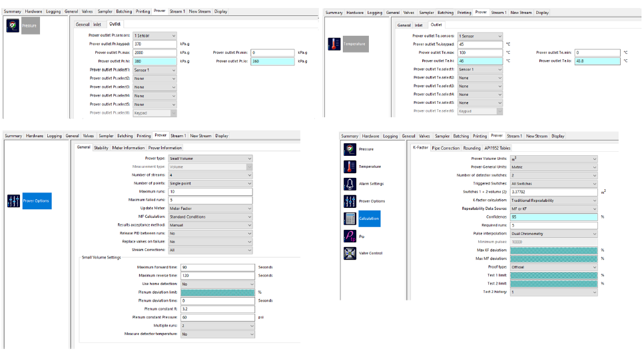This screenshot has height=357, width=644.
Task: Open the Number of points dropdown
Action: [210, 183]
